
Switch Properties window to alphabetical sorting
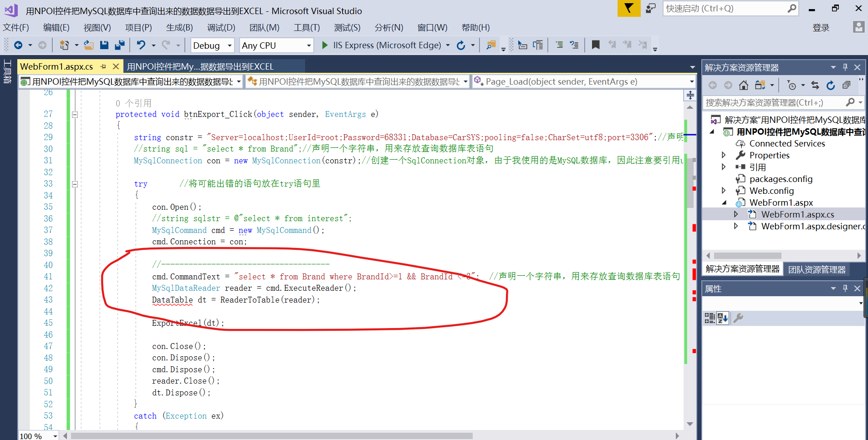click(x=723, y=318)
